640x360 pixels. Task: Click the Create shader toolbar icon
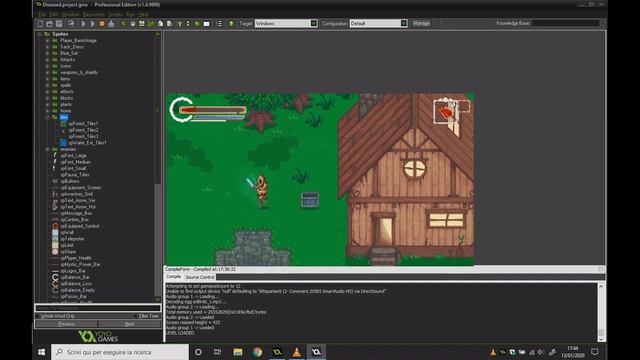(x=169, y=24)
